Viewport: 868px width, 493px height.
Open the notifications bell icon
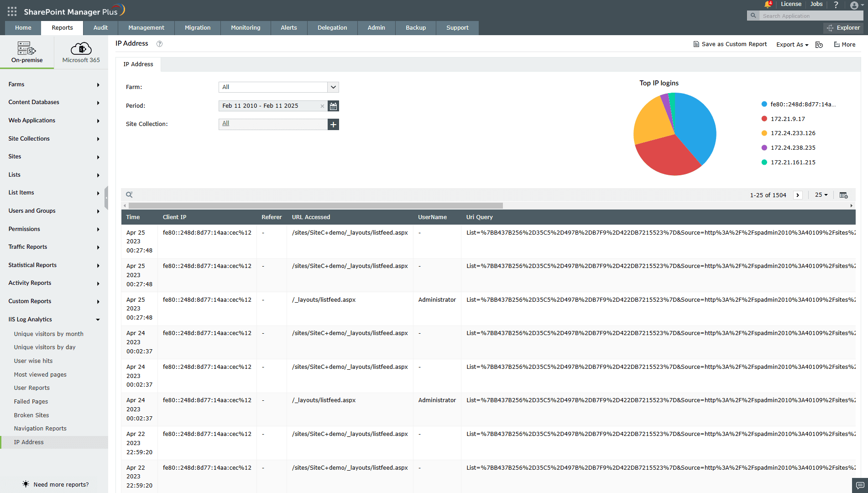point(768,5)
